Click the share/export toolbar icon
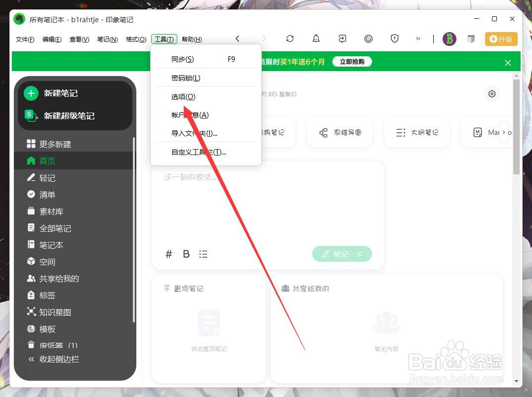 pyautogui.click(x=342, y=39)
